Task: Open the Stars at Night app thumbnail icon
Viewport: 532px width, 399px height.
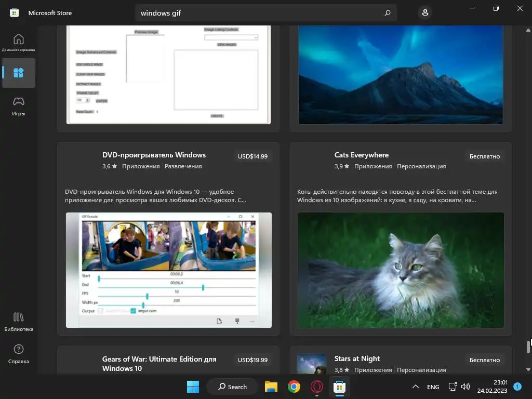Action: tap(312, 364)
